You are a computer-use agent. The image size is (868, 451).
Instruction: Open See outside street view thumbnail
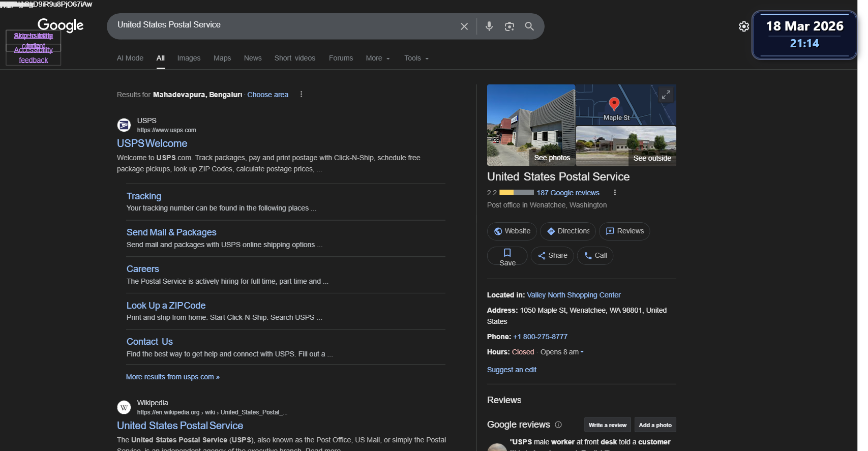pos(626,146)
